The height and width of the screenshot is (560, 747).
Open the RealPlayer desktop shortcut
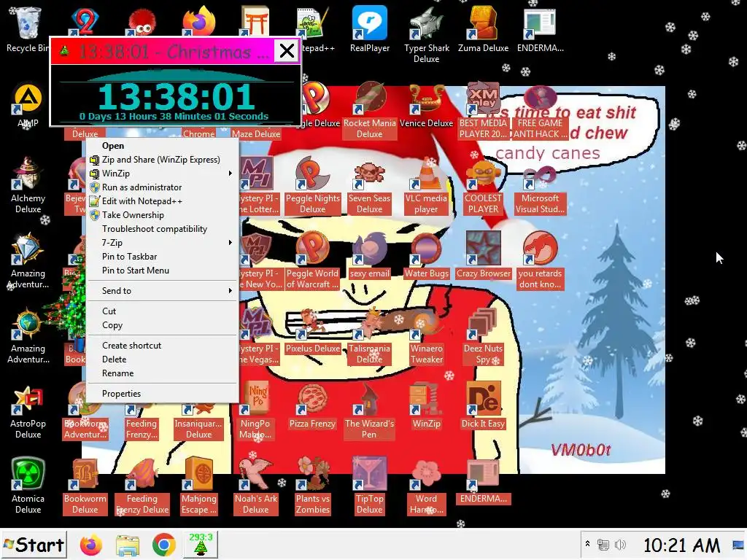tap(370, 29)
